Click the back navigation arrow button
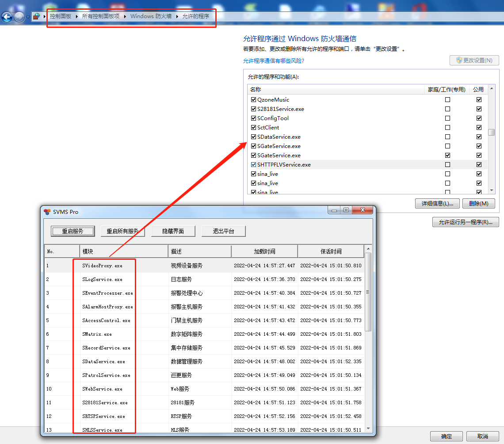Viewport: 504px width, 444px height. tap(7, 17)
